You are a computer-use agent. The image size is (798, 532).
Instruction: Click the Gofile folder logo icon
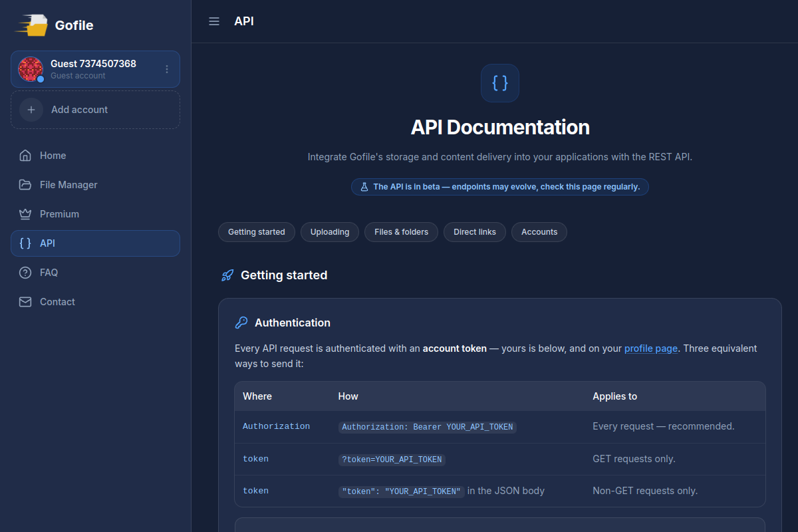tap(33, 25)
